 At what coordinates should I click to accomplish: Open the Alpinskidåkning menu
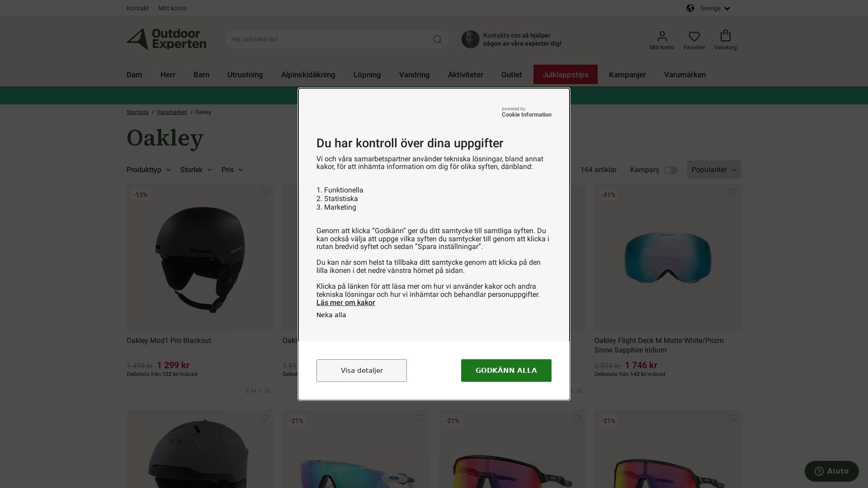[x=308, y=75]
